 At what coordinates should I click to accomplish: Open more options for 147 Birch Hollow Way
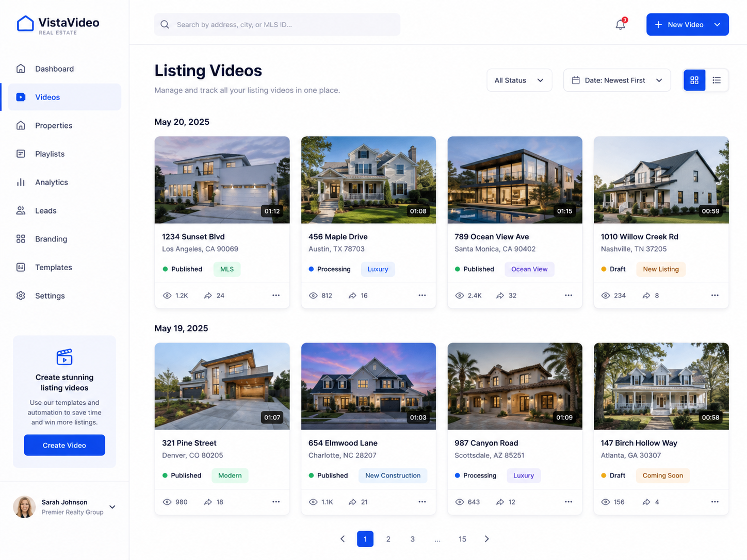click(715, 502)
